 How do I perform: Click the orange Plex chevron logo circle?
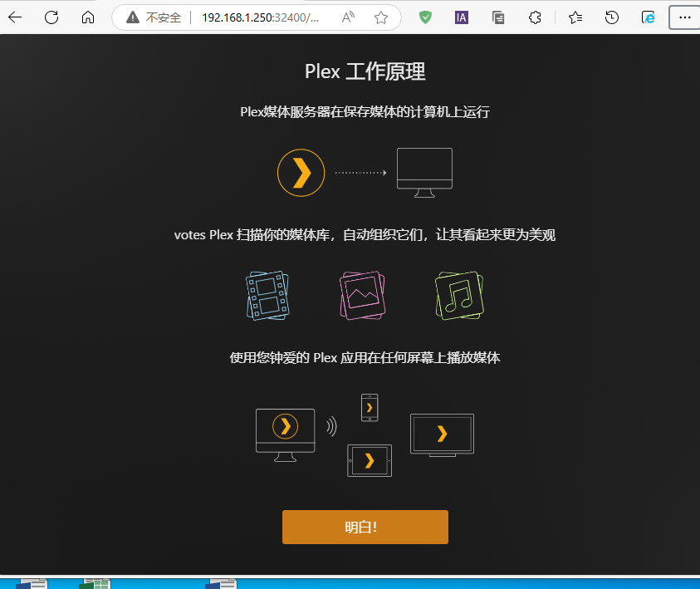coord(301,172)
